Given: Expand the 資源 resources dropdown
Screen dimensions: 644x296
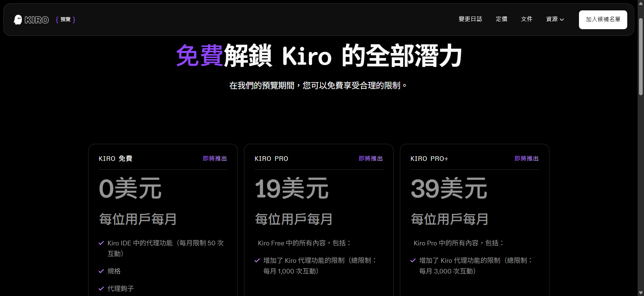Looking at the screenshot, I should tap(555, 19).
